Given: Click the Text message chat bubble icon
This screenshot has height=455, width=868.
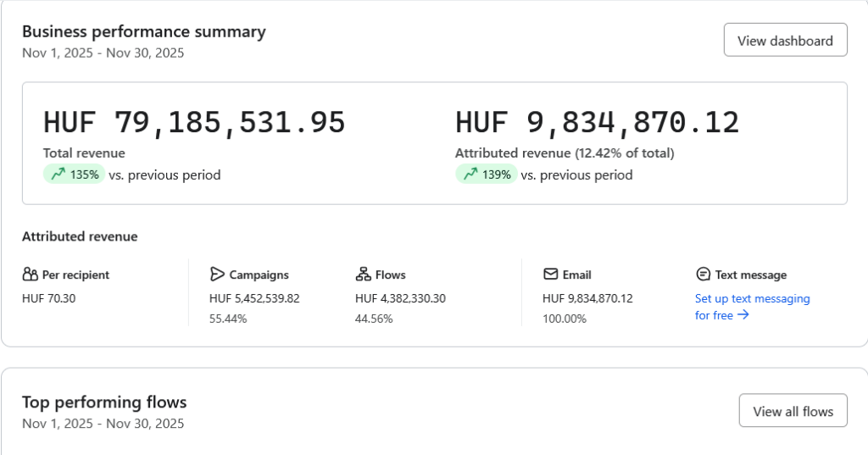Looking at the screenshot, I should pos(703,275).
